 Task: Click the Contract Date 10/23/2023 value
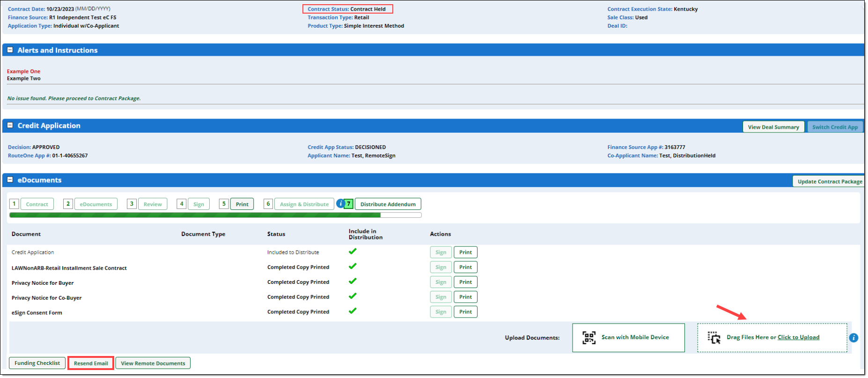[x=60, y=9]
